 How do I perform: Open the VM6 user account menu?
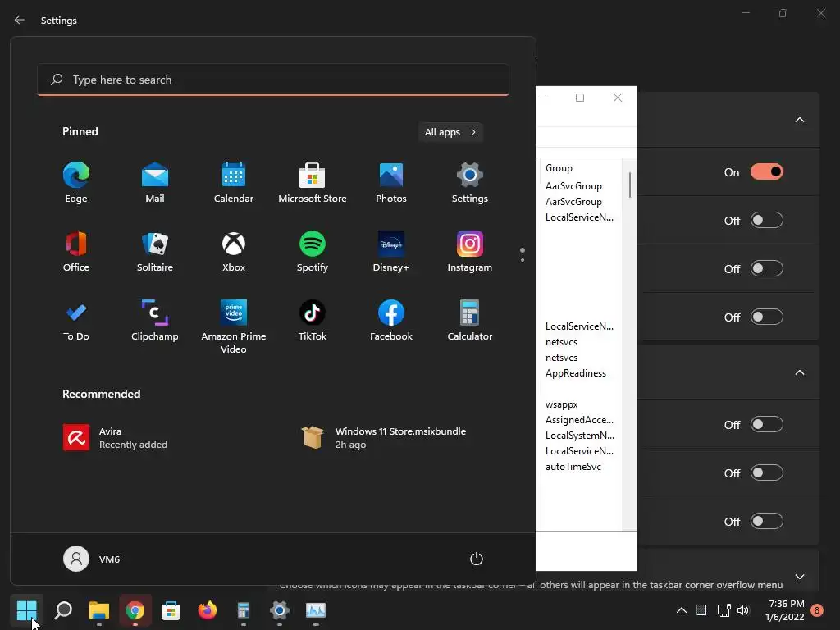92,559
